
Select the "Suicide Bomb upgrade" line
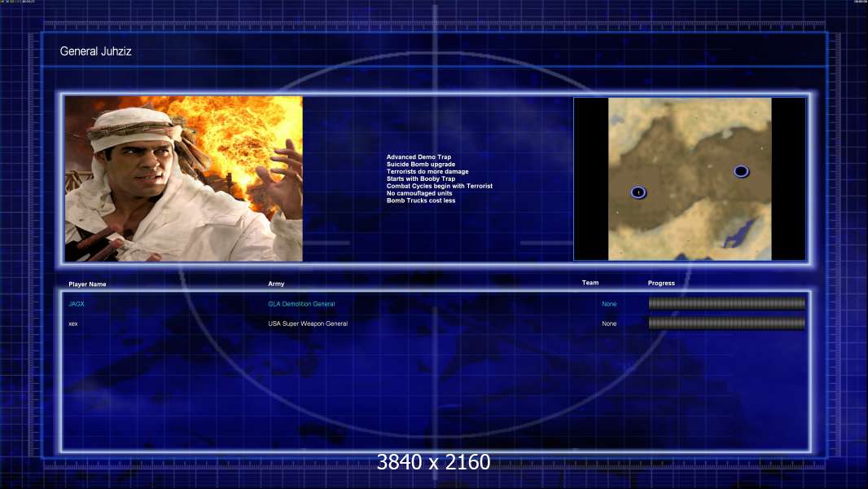pos(421,165)
